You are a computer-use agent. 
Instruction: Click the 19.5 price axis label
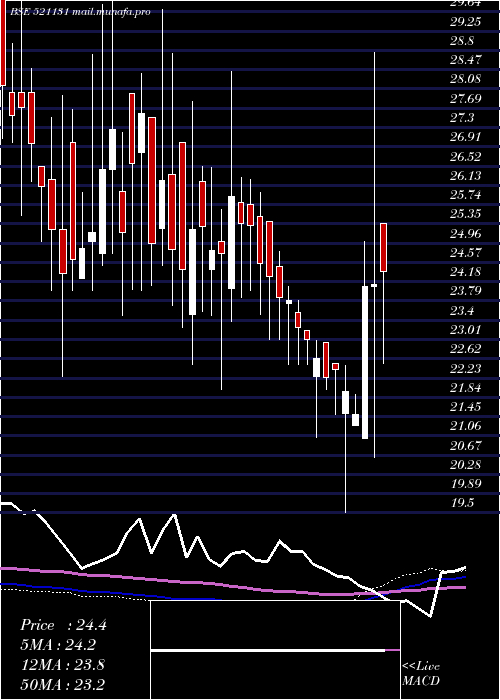pos(462,503)
